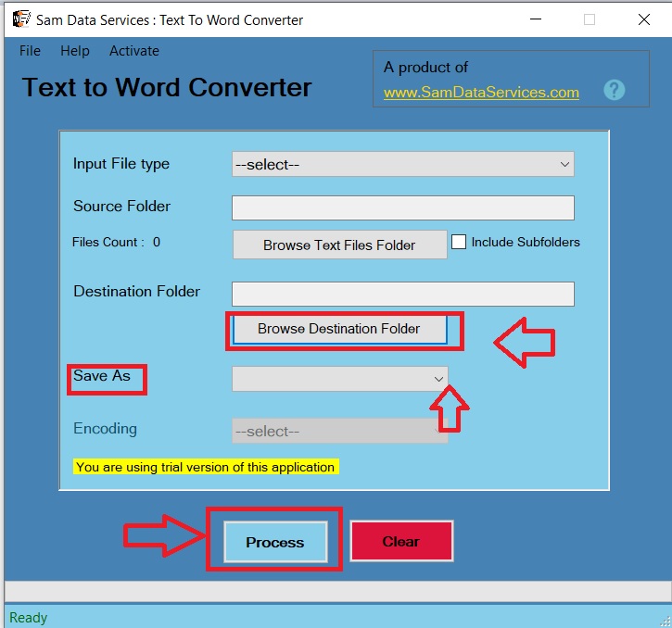Start conversion with the Process button
This screenshot has height=628, width=672.
click(275, 542)
